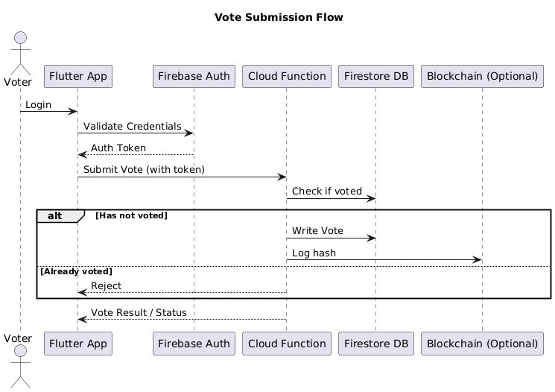The width and height of the screenshot is (555, 392).
Task: Click the Has not voted guard label
Action: 131,215
